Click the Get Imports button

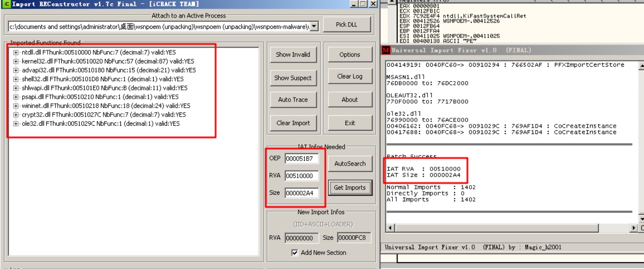(350, 188)
